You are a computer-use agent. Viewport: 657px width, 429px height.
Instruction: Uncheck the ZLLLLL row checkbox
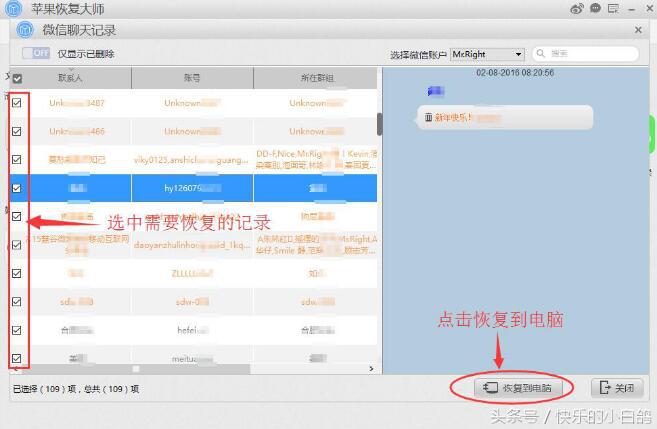[x=17, y=273]
